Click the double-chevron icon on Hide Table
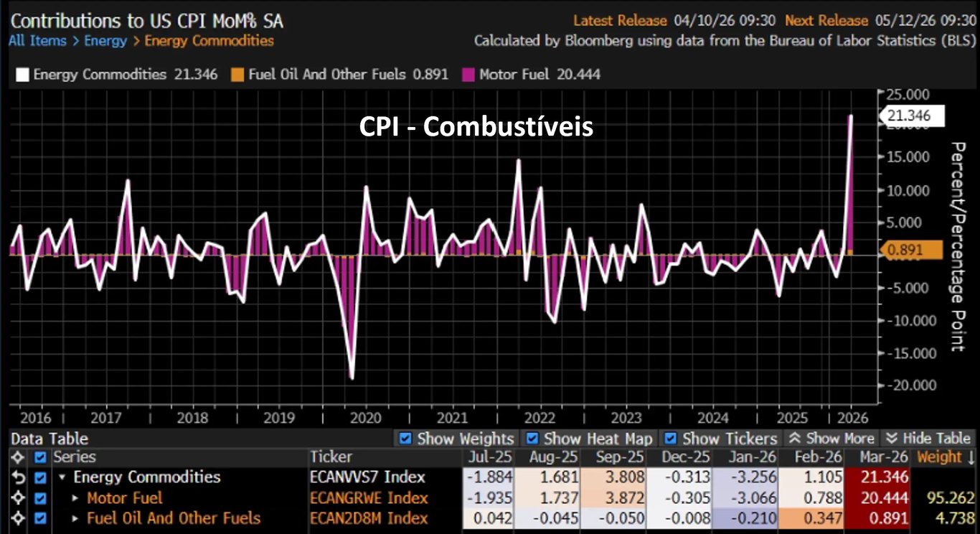This screenshot has width=980, height=534. coord(892,439)
